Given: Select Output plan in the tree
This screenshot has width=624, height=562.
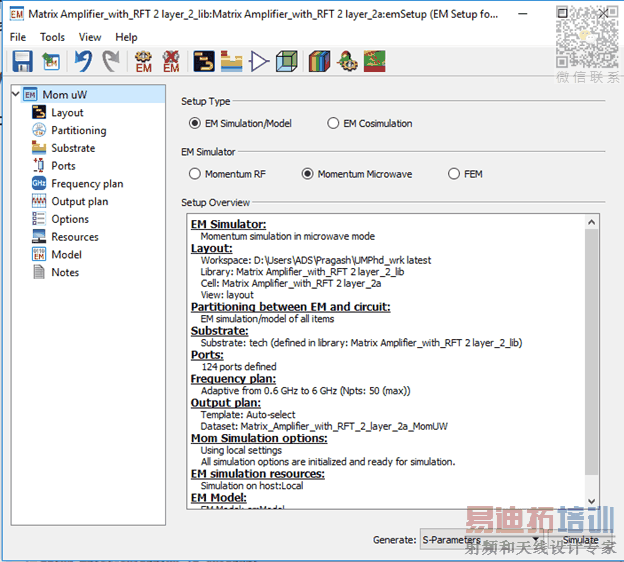Looking at the screenshot, I should [80, 201].
